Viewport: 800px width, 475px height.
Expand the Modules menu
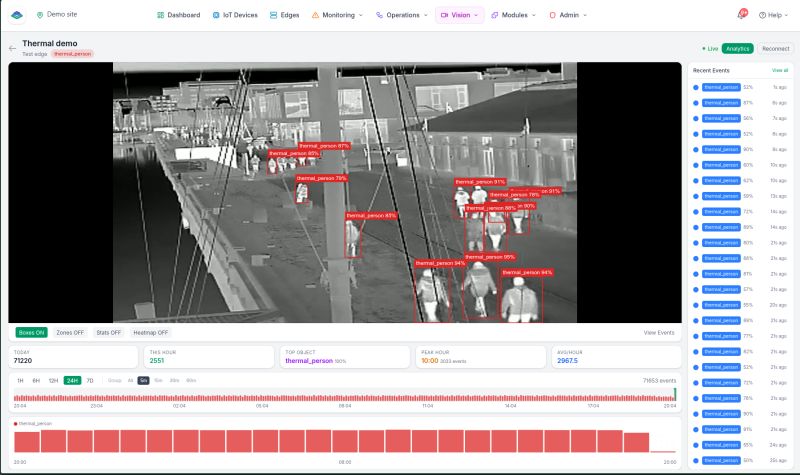[x=513, y=15]
